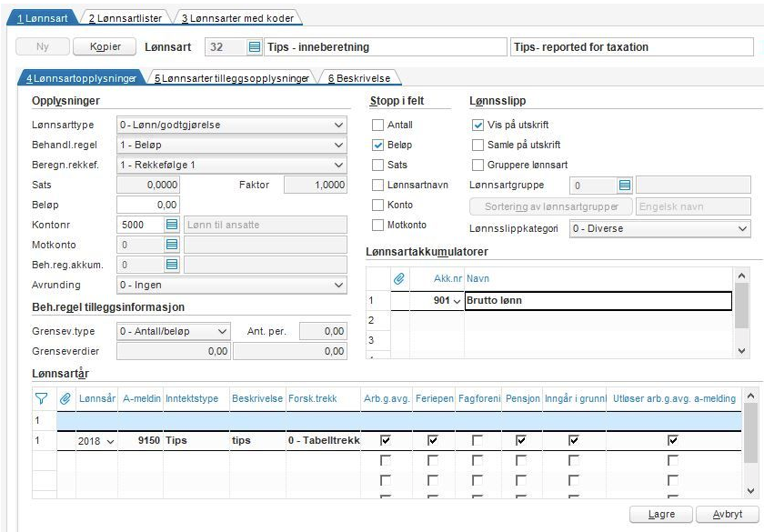Open the Lønnsartgruppe lookup icon
764x532 pixels.
[x=624, y=186]
